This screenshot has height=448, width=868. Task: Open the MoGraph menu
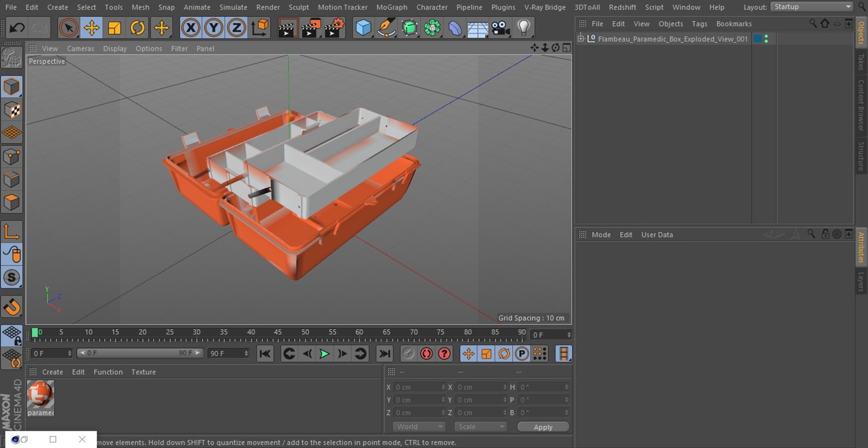coord(392,7)
